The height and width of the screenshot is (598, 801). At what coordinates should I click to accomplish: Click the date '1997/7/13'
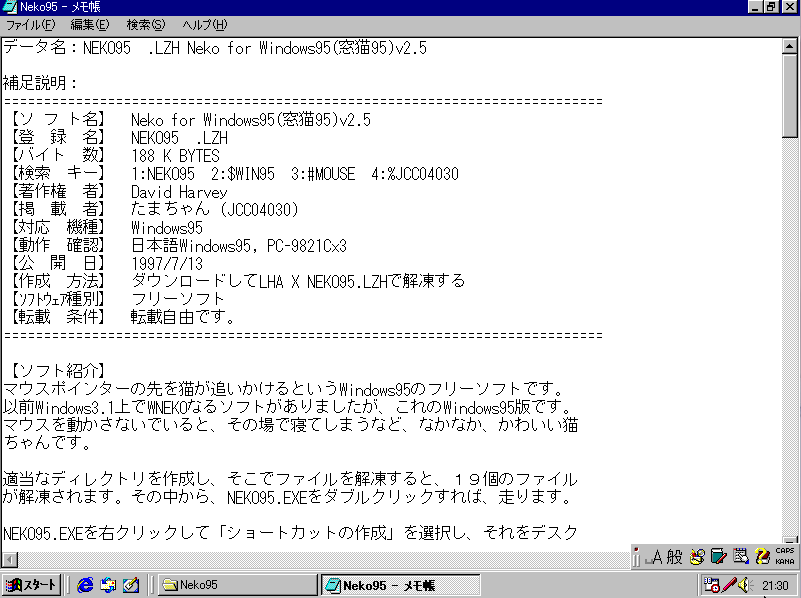point(167,264)
